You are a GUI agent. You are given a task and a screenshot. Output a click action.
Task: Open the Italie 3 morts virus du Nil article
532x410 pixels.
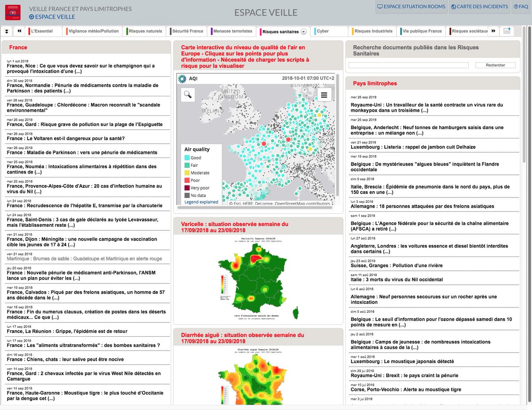(x=396, y=280)
